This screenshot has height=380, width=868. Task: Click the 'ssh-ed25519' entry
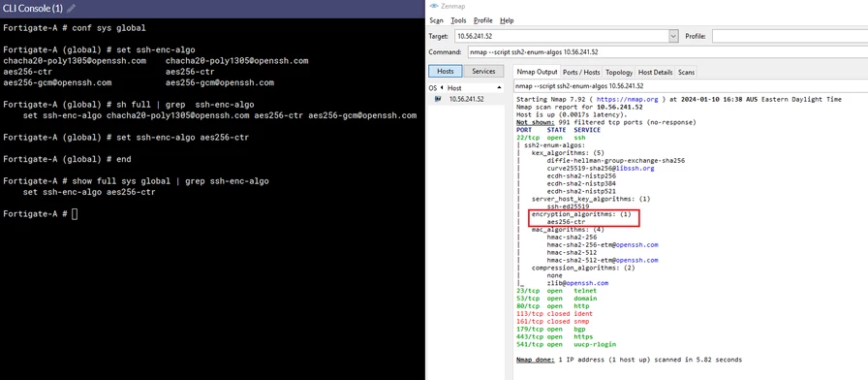[x=568, y=206]
